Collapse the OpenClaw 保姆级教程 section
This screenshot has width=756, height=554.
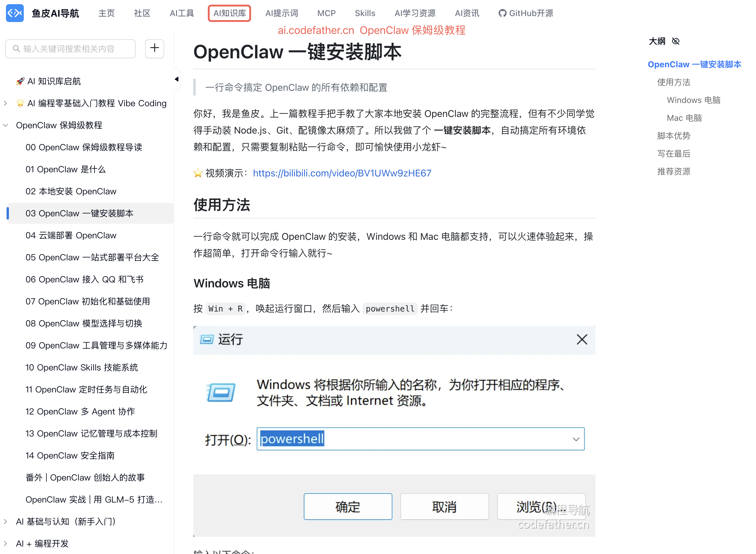(5, 126)
